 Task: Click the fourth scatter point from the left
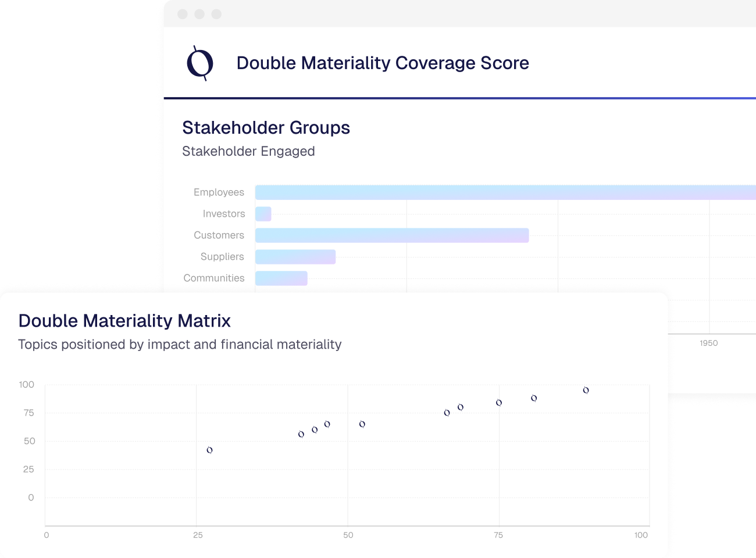[x=327, y=424]
